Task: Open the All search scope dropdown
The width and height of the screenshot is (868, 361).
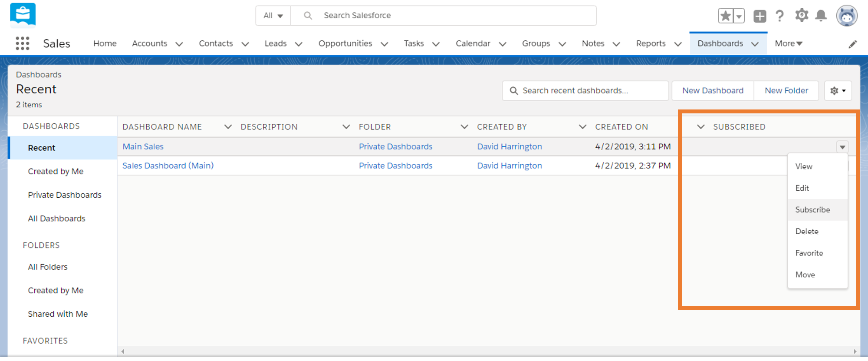Action: [273, 16]
